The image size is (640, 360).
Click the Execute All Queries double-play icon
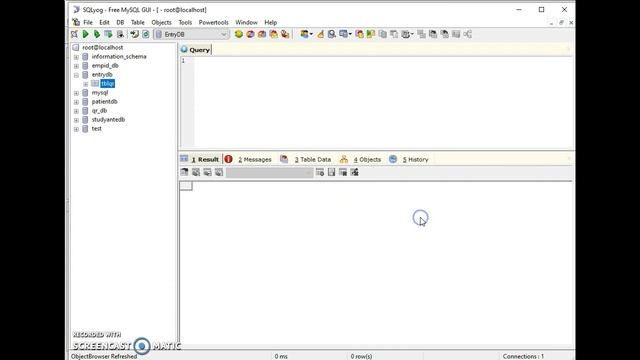click(x=97, y=34)
